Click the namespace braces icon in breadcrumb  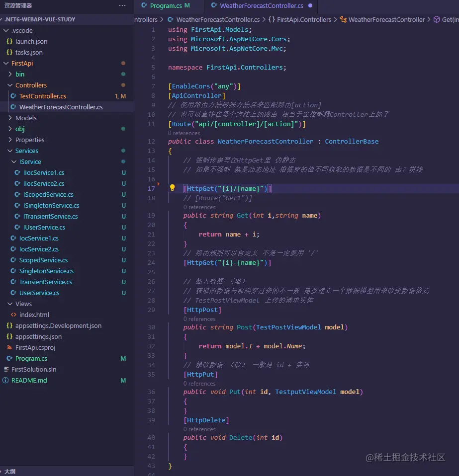pyautogui.click(x=272, y=19)
